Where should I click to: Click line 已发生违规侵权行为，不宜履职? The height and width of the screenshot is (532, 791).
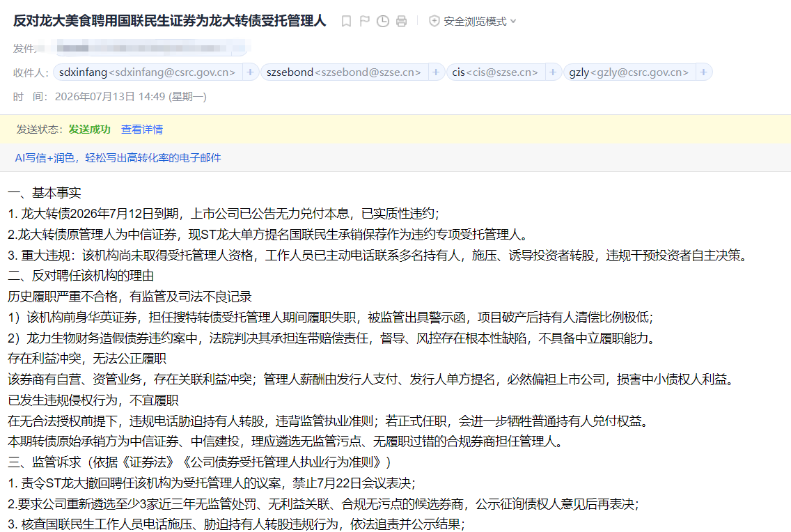point(93,400)
